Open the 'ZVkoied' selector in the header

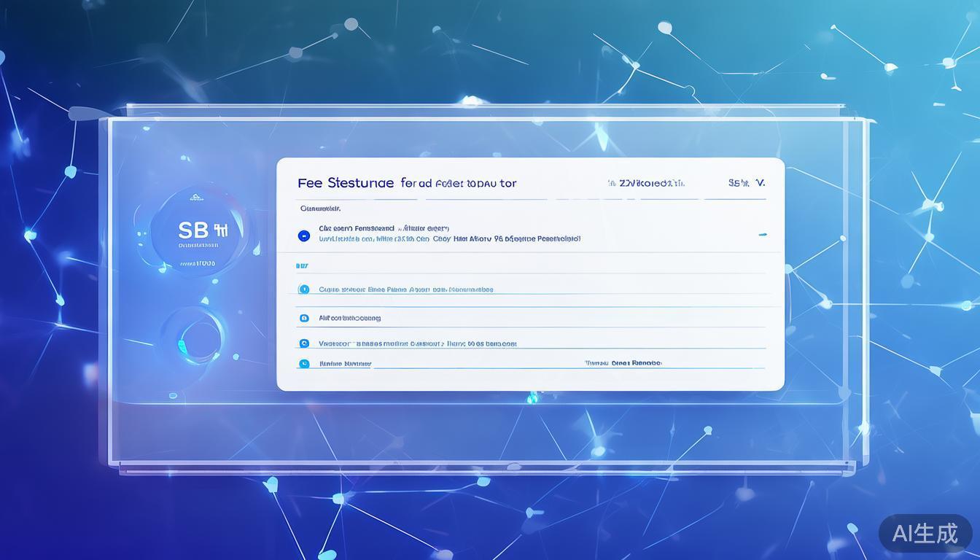[649, 182]
